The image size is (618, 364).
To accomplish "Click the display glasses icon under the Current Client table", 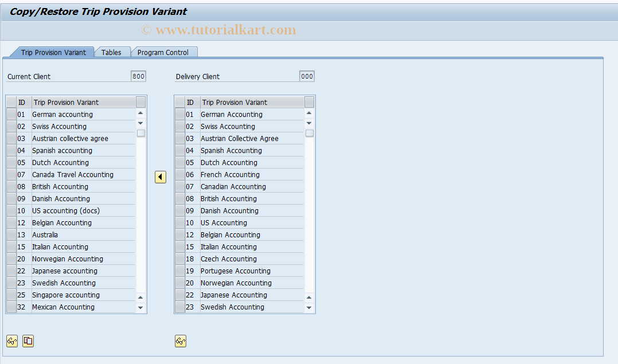I will coord(12,341).
